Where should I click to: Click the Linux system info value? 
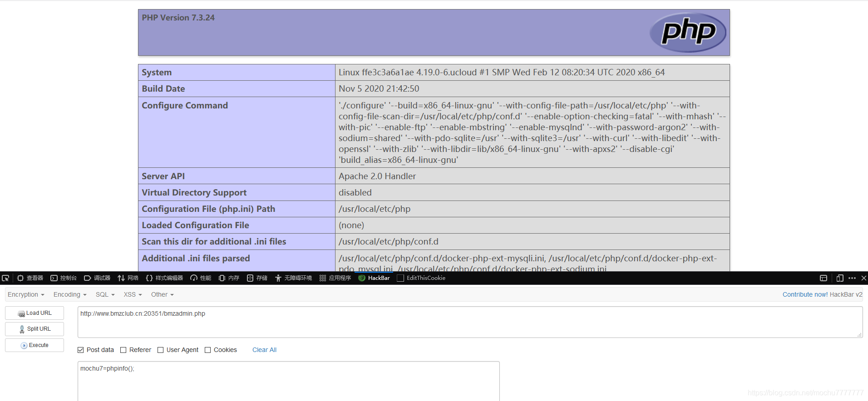(x=502, y=73)
